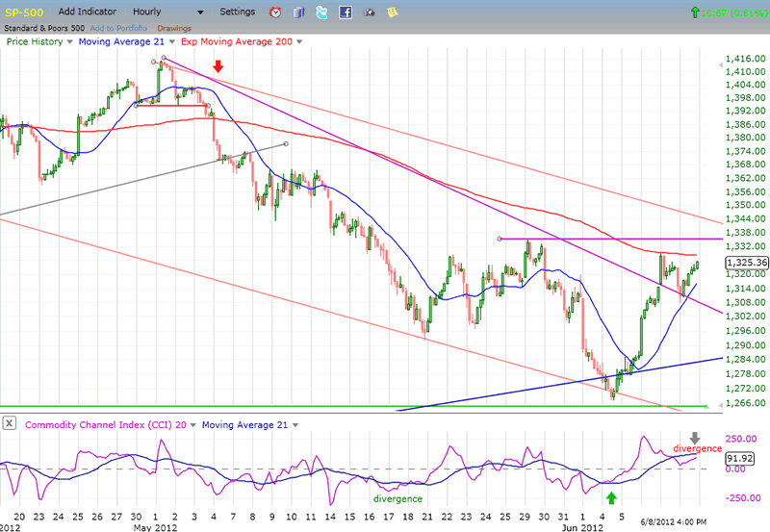Click the database stack icon in toolbar
This screenshot has height=532, width=770.
[298, 13]
